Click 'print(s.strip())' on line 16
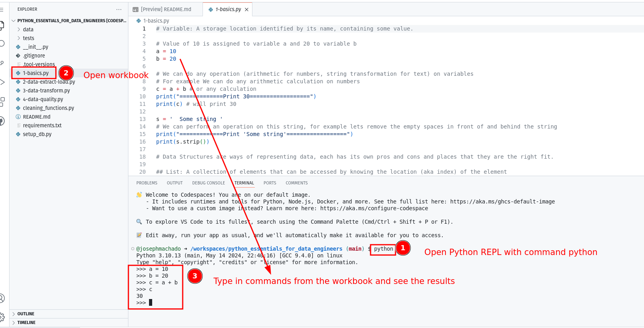The height and width of the screenshot is (328, 644). (183, 142)
